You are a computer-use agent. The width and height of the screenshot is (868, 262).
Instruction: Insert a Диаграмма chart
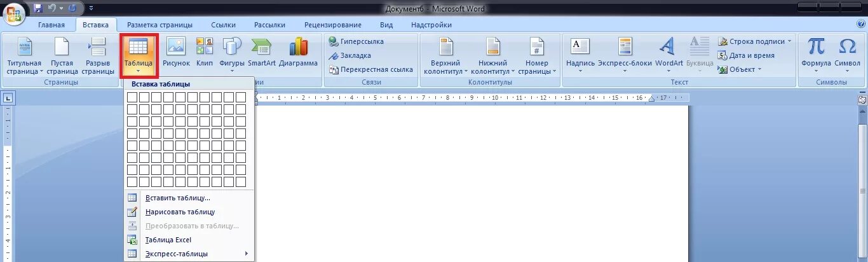click(x=298, y=53)
